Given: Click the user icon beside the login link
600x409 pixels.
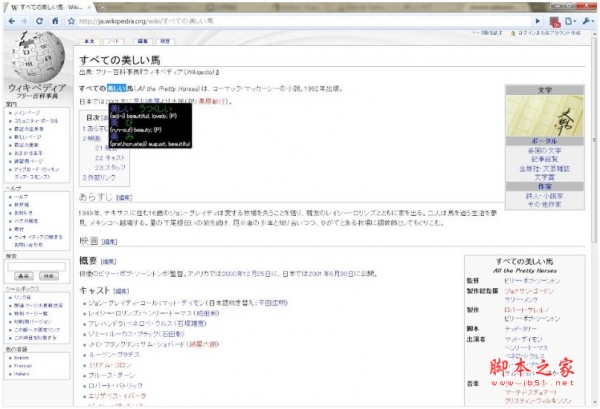Looking at the screenshot, I should click(513, 33).
